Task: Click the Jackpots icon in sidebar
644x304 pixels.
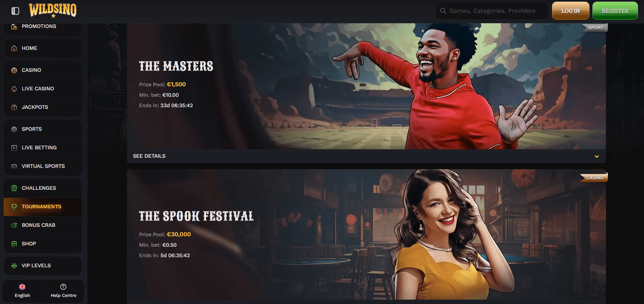Action: 14,107
